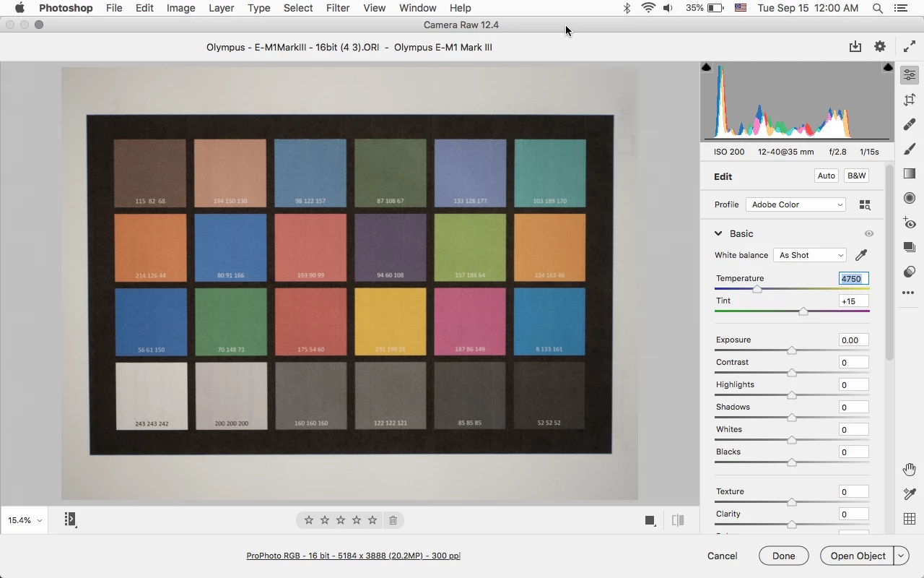Image resolution: width=924 pixels, height=578 pixels.
Task: Select the Spot Removal healing tool
Action: click(910, 124)
